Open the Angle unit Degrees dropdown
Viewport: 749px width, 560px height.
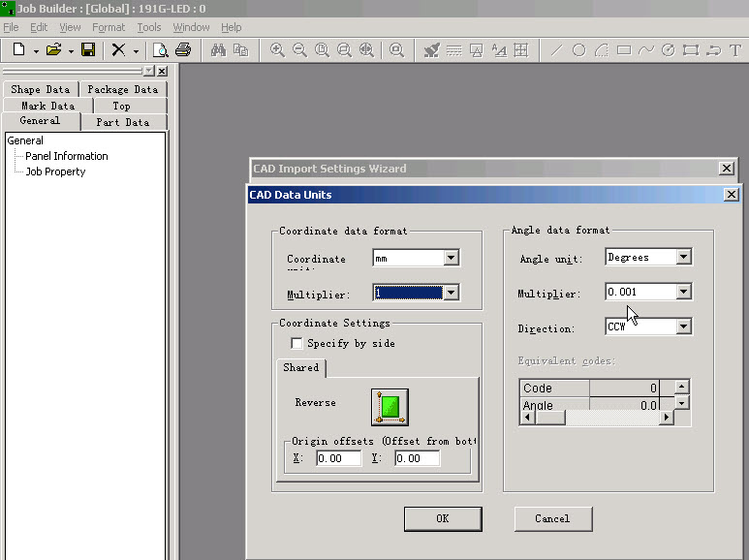(x=683, y=257)
